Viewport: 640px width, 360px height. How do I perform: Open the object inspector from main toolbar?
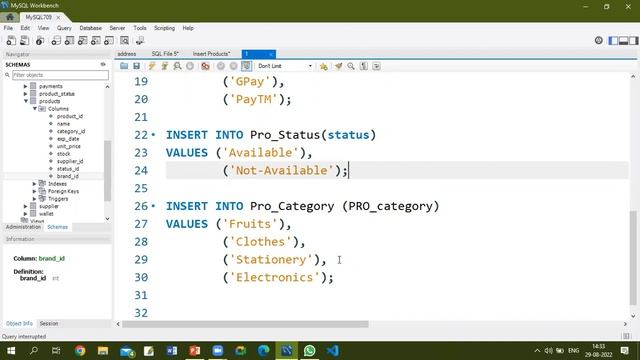coord(40,40)
